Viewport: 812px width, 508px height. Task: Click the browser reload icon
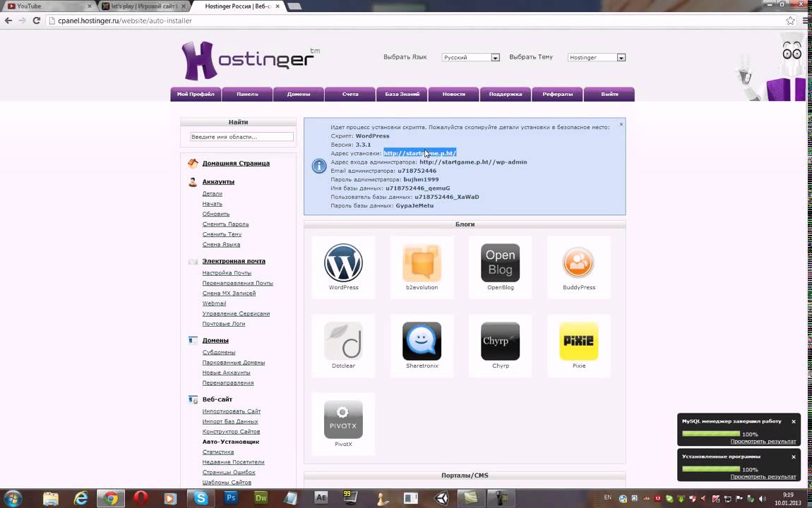point(36,20)
